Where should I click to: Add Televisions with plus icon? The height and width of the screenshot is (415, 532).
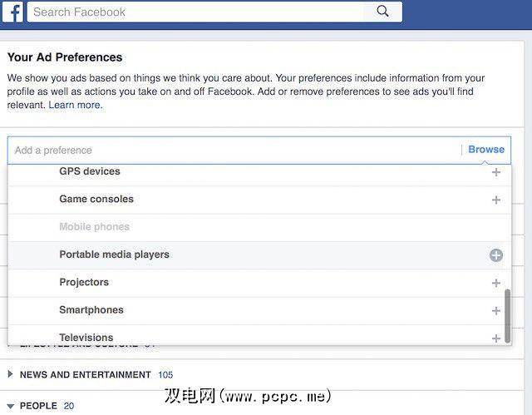[x=496, y=338]
